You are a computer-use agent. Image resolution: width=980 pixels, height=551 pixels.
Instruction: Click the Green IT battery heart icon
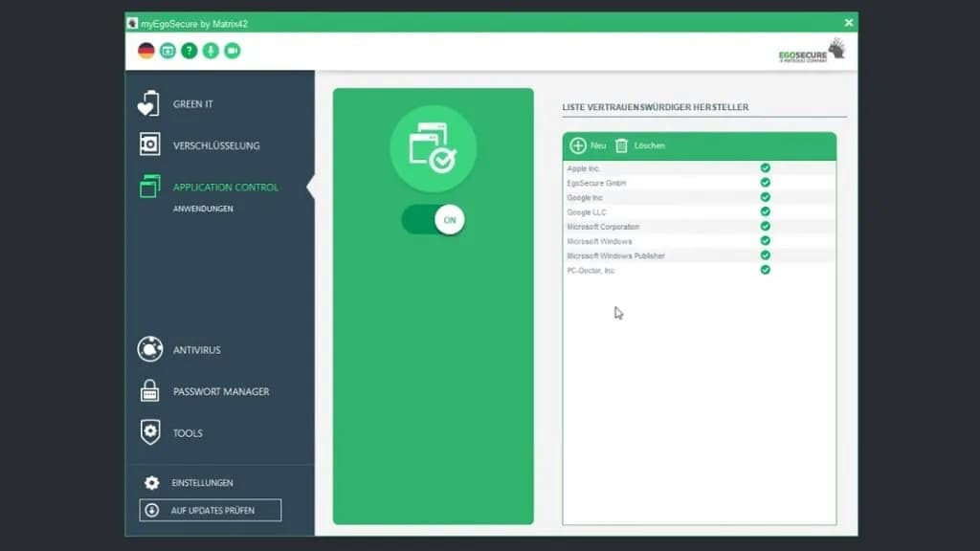point(149,103)
